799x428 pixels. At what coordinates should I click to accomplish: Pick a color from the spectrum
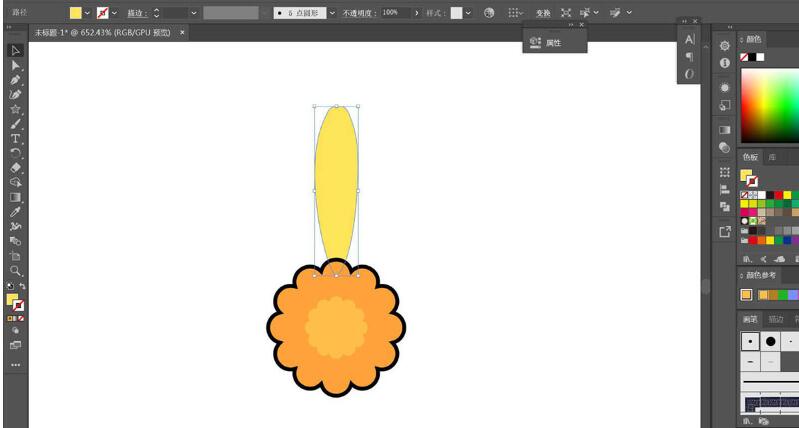tap(768, 98)
